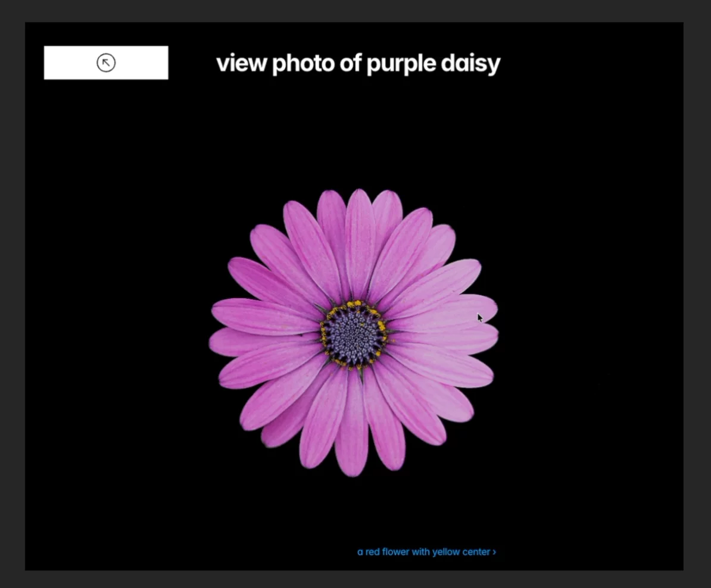Screen dimensions: 711x588
Task: Click the word 'view' in the heading
Action: [241, 63]
